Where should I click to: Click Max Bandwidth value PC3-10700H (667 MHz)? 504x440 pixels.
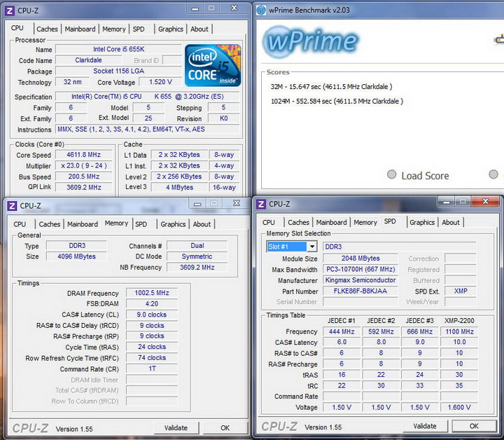point(360,269)
